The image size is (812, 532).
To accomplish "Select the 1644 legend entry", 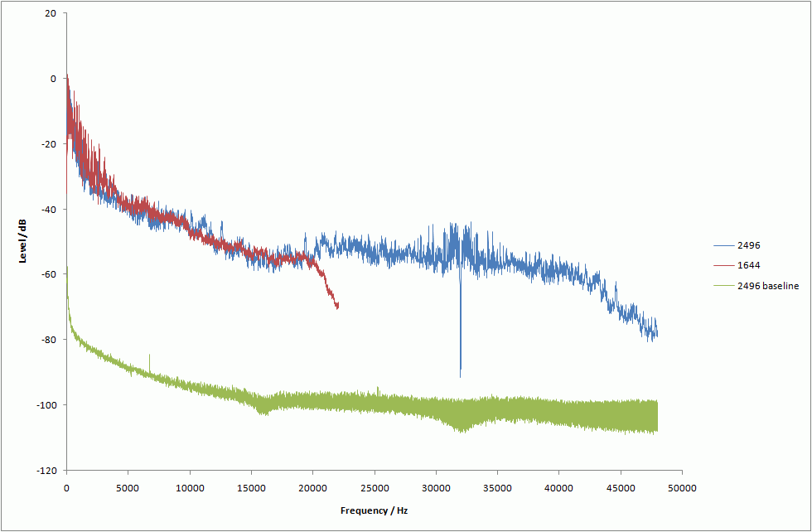I will [x=736, y=265].
